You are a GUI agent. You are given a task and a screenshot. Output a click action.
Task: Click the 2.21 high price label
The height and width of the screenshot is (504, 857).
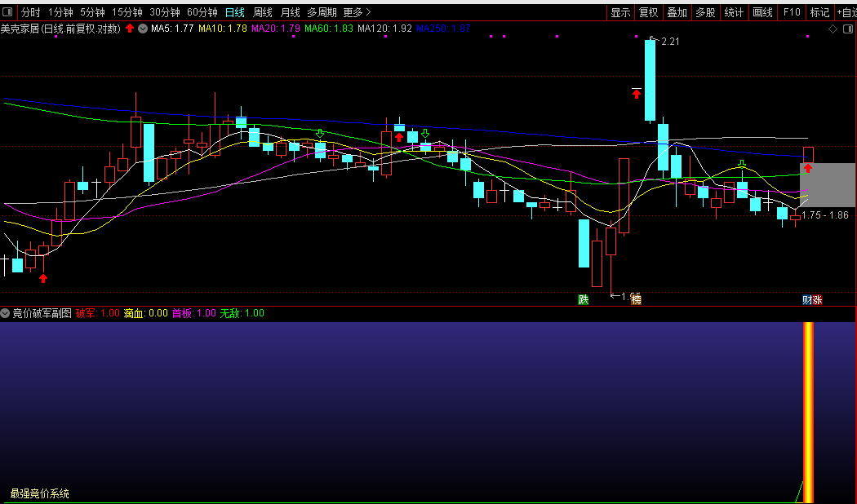coord(670,42)
